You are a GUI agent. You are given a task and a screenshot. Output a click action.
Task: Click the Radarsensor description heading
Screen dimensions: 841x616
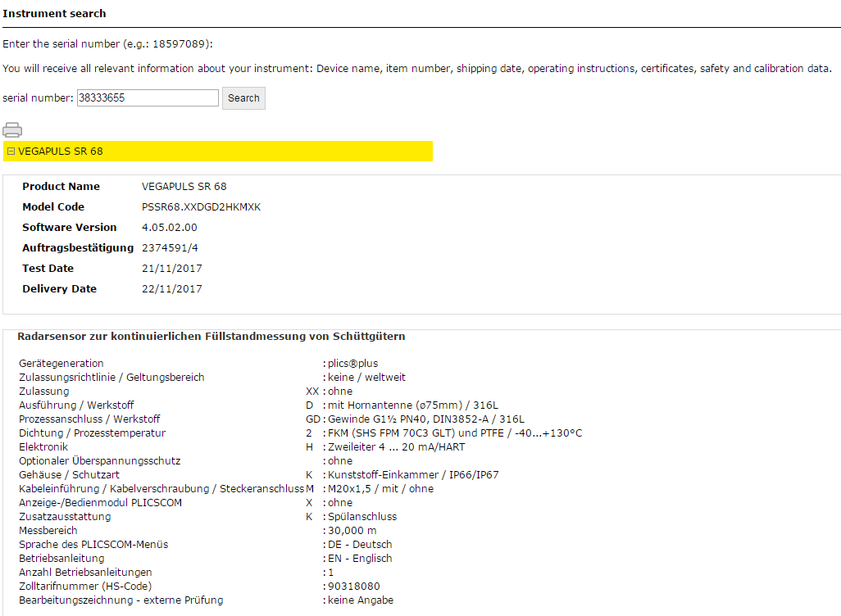pyautogui.click(x=211, y=336)
